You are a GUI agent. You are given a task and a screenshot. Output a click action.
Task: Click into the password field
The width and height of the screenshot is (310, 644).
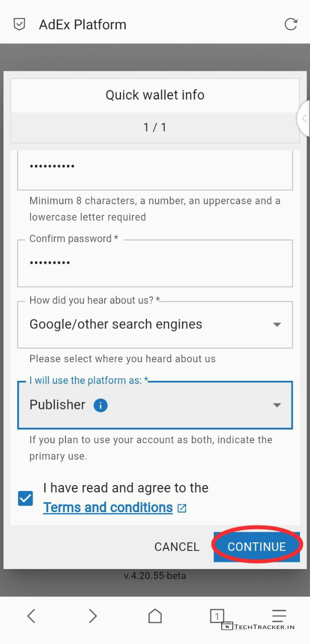tap(155, 167)
